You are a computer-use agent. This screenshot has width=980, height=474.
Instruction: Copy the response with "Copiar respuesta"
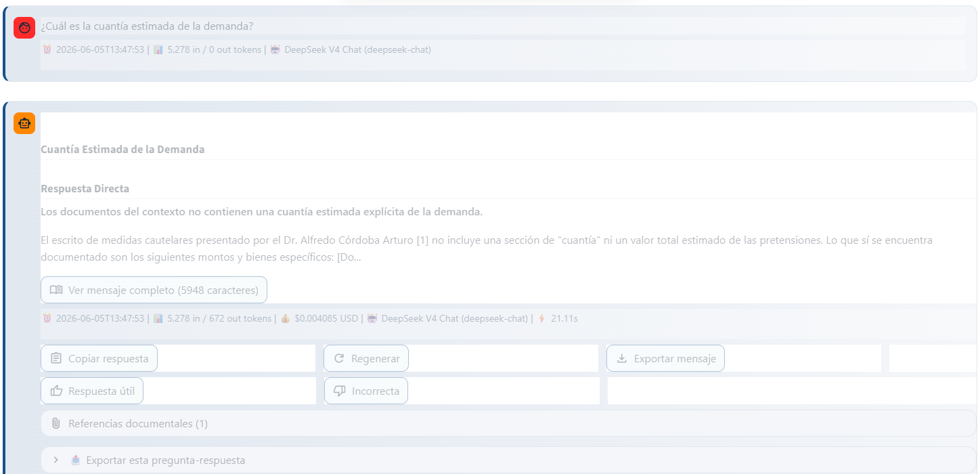[99, 358]
